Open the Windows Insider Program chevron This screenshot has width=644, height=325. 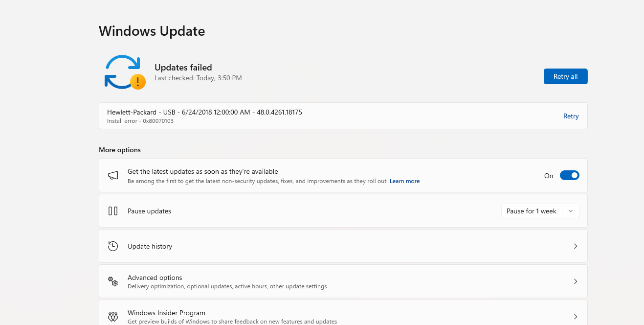[576, 317]
